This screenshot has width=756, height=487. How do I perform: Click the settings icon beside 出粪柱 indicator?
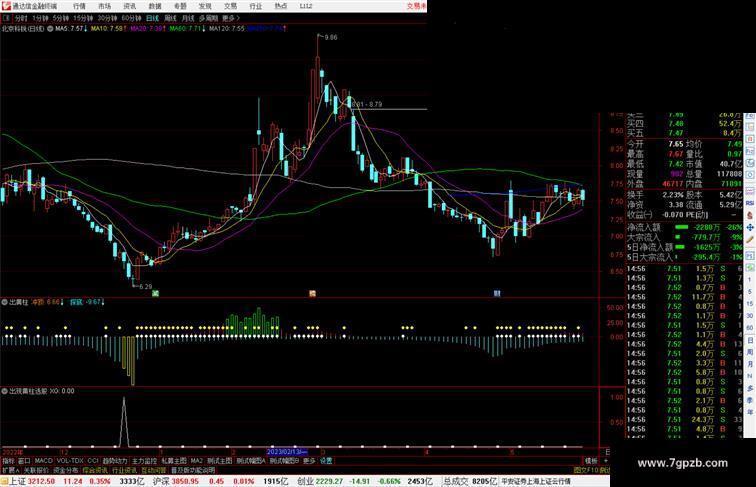click(4, 302)
